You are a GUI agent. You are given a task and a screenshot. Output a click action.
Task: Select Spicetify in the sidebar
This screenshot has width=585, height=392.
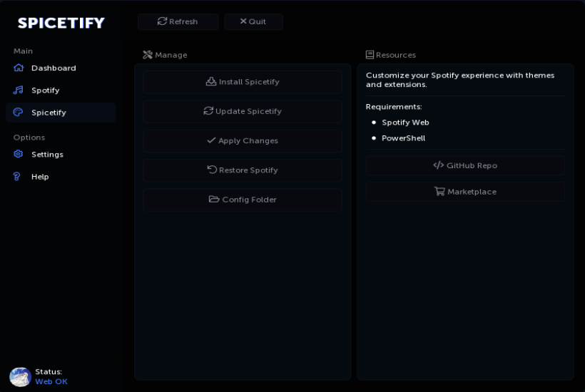click(61, 113)
